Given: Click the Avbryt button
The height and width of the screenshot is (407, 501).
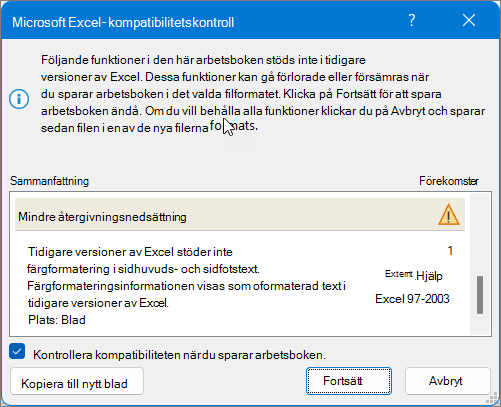Looking at the screenshot, I should 447,381.
